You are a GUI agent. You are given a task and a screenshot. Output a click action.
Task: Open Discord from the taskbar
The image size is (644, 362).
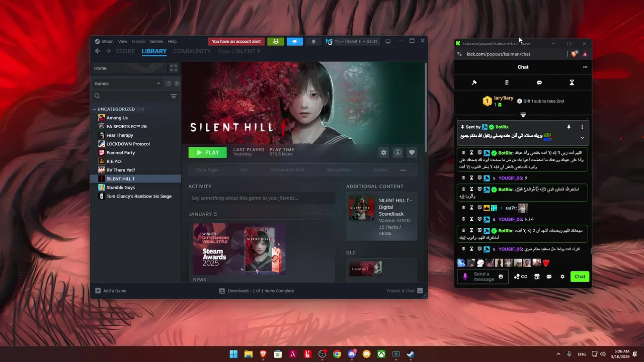coord(352,354)
